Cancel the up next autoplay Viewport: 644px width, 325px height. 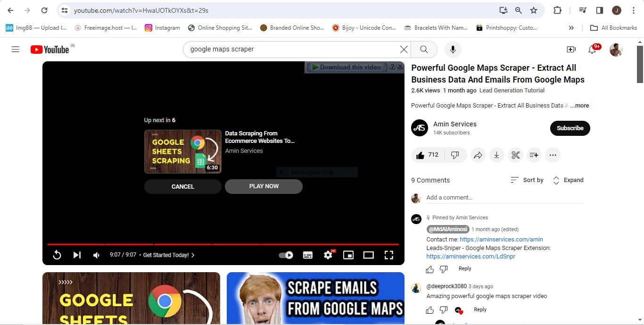183,186
